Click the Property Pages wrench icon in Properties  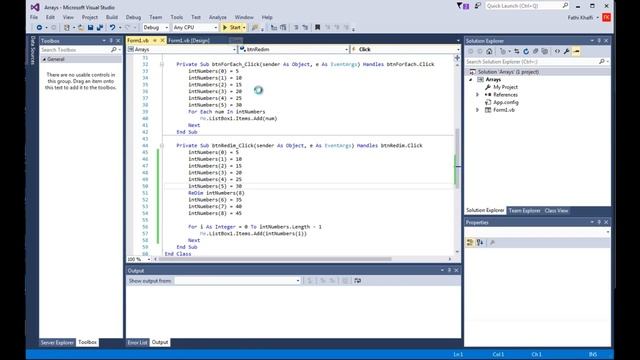[x=492, y=243]
